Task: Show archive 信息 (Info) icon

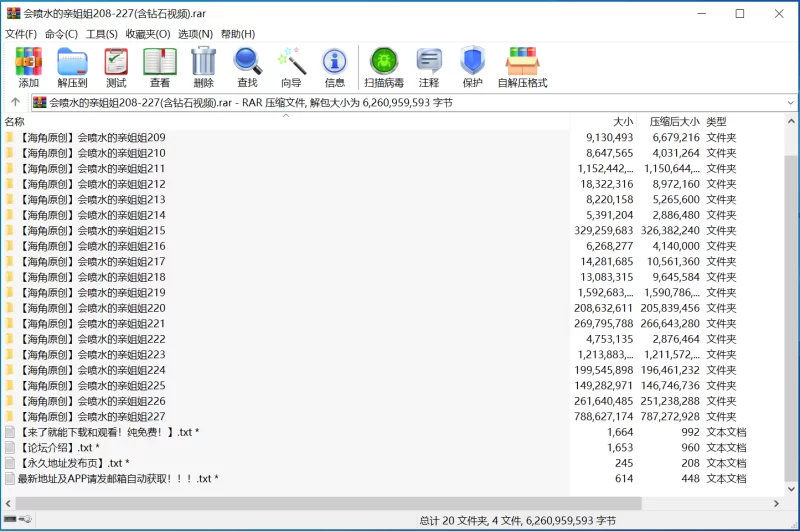Action: click(x=334, y=67)
